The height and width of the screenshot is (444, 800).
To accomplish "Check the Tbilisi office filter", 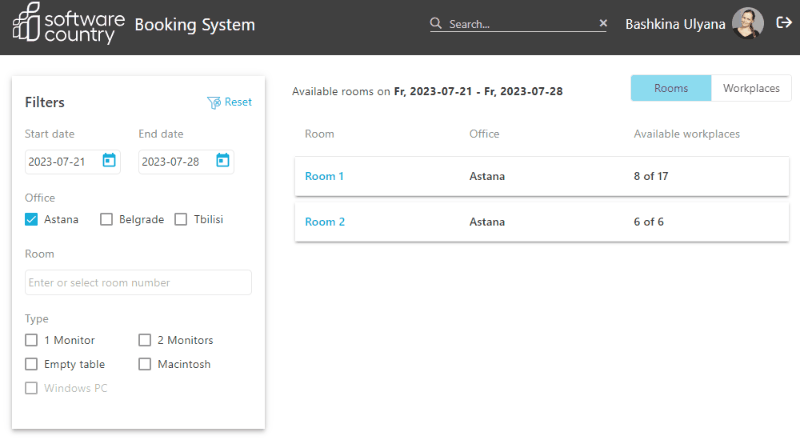I will click(181, 219).
